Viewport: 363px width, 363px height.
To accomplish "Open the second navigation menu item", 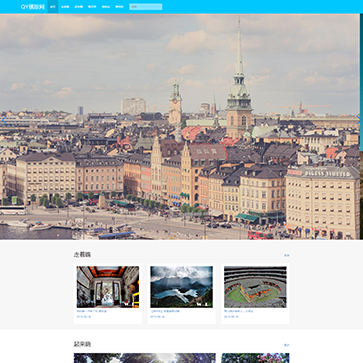I will click(65, 7).
